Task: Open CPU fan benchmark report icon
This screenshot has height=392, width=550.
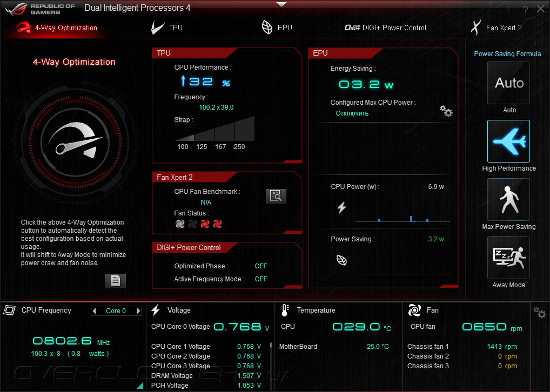Action: pos(276,196)
